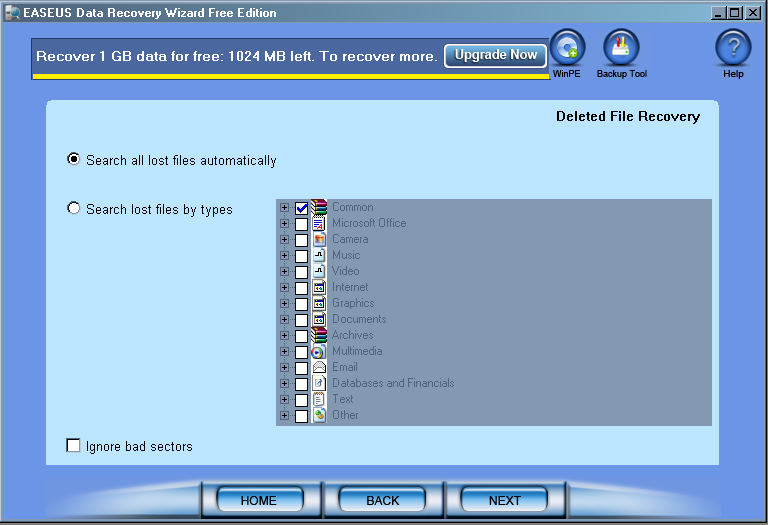The width and height of the screenshot is (768, 525).
Task: Check the Email file type checkbox
Action: 302,368
